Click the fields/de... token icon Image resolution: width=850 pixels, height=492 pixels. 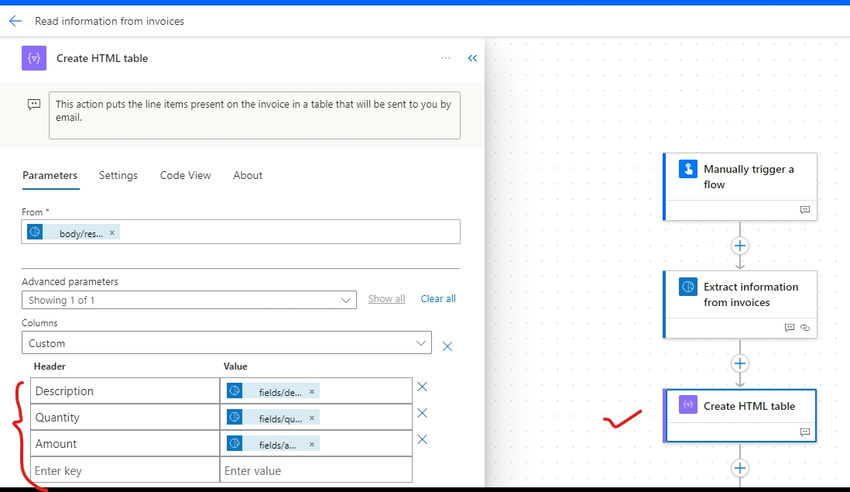point(234,391)
